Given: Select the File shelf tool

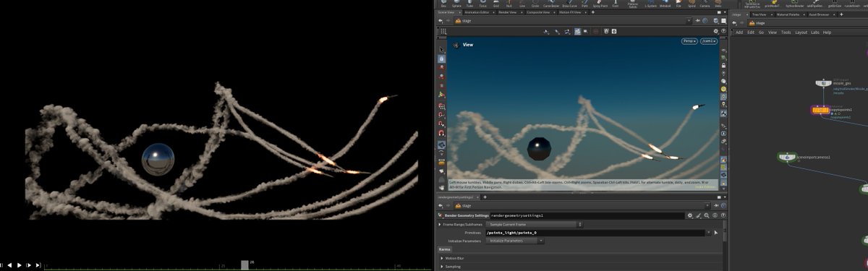Looking at the screenshot, I should [x=678, y=4].
